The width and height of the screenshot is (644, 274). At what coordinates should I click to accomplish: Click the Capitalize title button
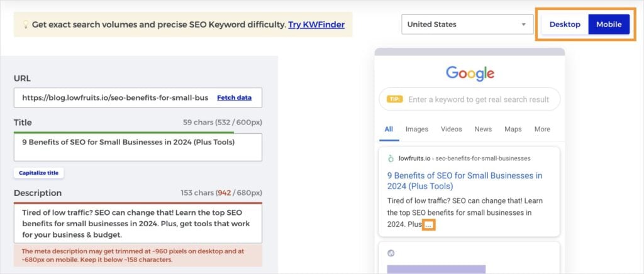[x=38, y=173]
